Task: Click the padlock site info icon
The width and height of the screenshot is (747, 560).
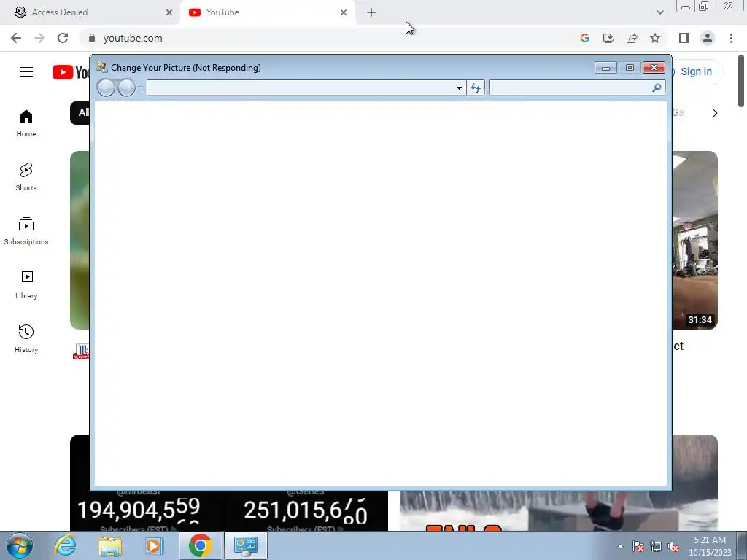Action: (x=92, y=38)
